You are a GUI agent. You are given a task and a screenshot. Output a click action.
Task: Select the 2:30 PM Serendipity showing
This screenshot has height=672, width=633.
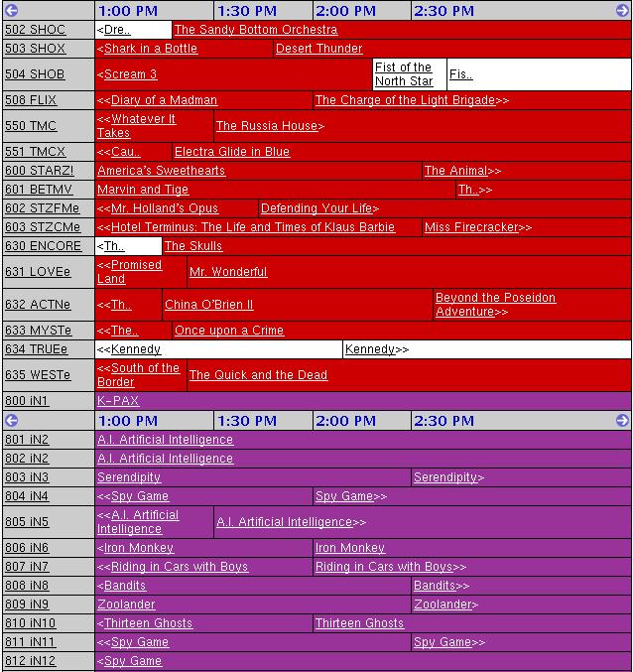coord(445,477)
